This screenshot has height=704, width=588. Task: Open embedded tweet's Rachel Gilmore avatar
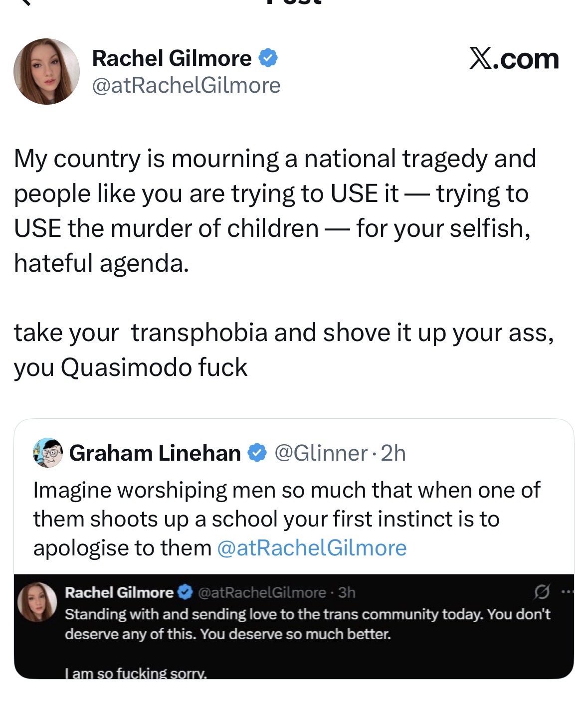click(x=37, y=602)
